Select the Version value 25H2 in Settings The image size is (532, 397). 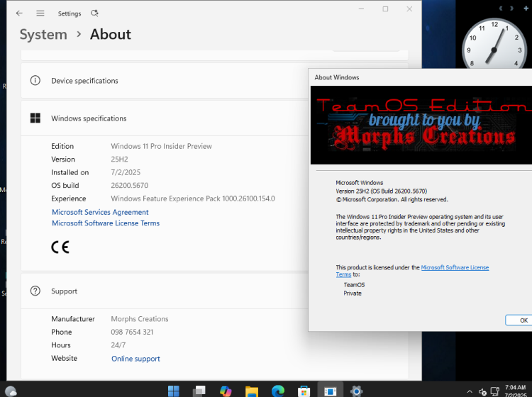119,160
